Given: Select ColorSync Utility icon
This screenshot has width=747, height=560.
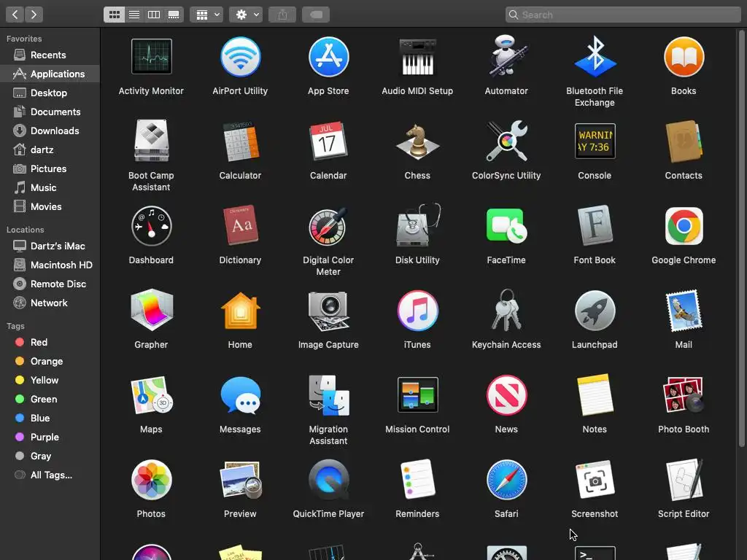Looking at the screenshot, I should (506, 141).
